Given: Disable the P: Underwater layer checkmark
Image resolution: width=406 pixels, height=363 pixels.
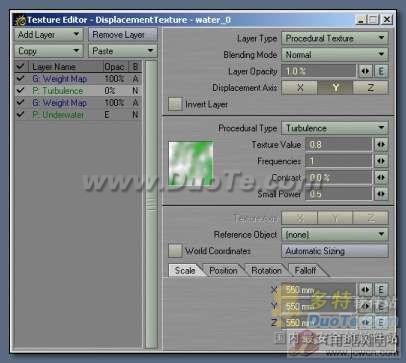Looking at the screenshot, I should [x=21, y=114].
